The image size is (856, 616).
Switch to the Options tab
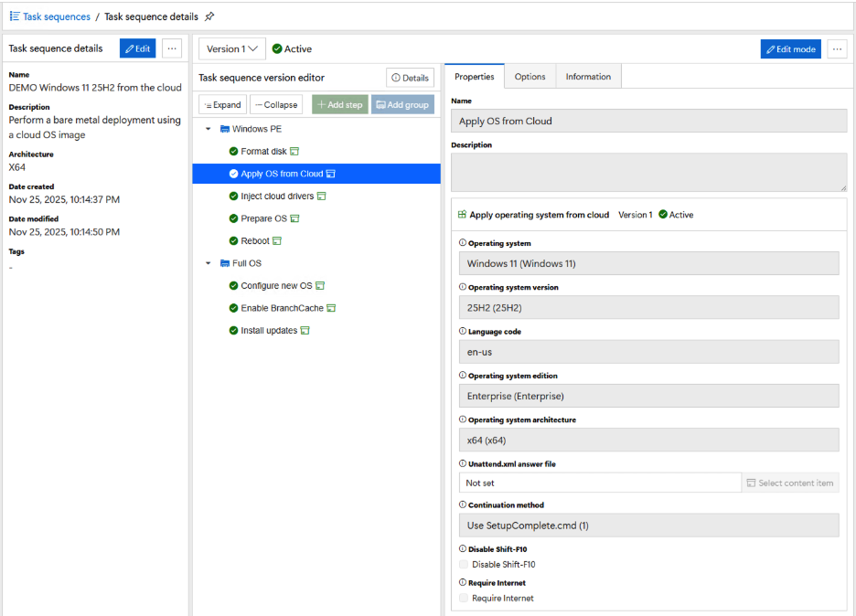click(x=530, y=77)
